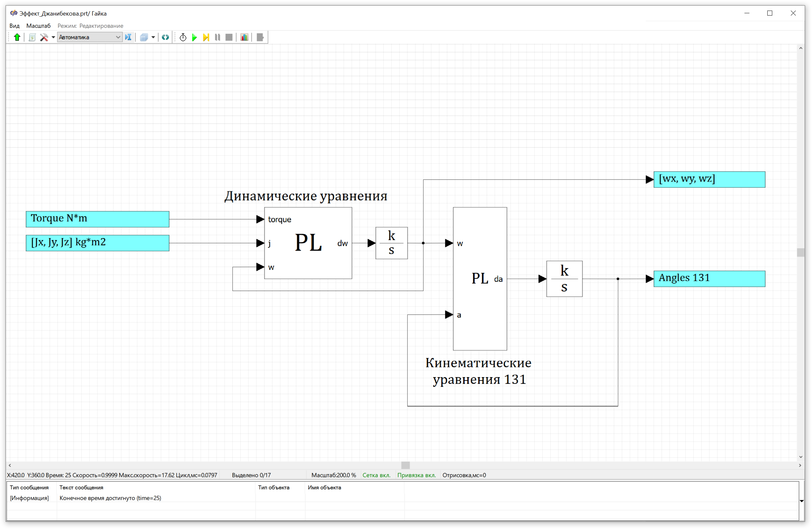Click the stacked layers icon in toolbar
This screenshot has width=812, height=529.
pyautogui.click(x=144, y=37)
